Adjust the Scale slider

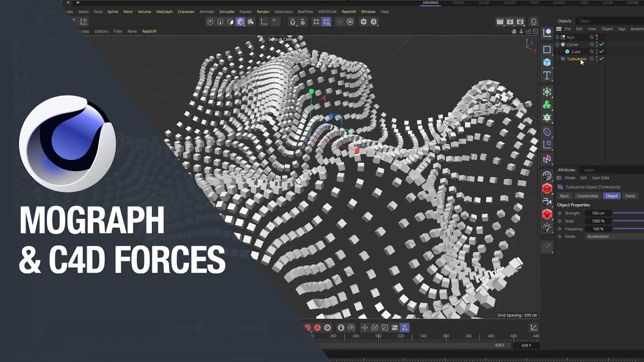pyautogui.click(x=628, y=221)
